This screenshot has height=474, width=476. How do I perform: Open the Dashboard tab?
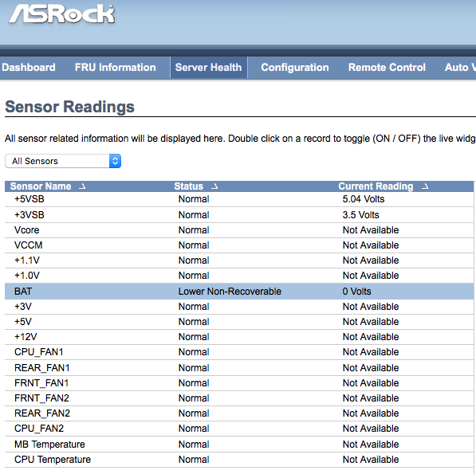click(29, 68)
